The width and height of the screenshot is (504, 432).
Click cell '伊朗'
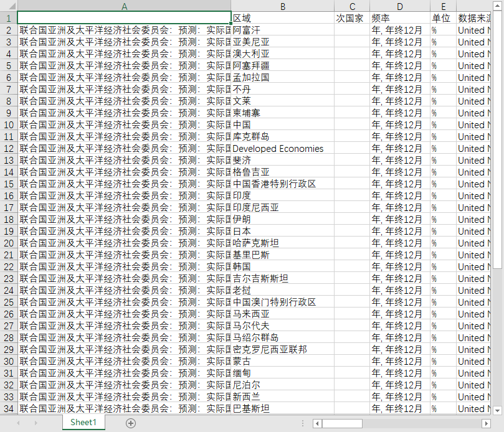(x=283, y=219)
